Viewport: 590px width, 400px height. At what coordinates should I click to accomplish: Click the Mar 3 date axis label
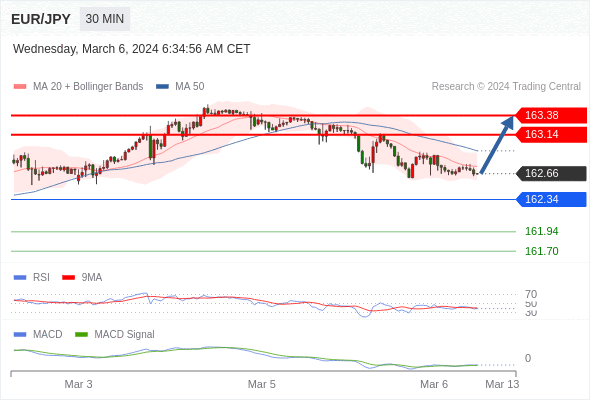pos(78,384)
